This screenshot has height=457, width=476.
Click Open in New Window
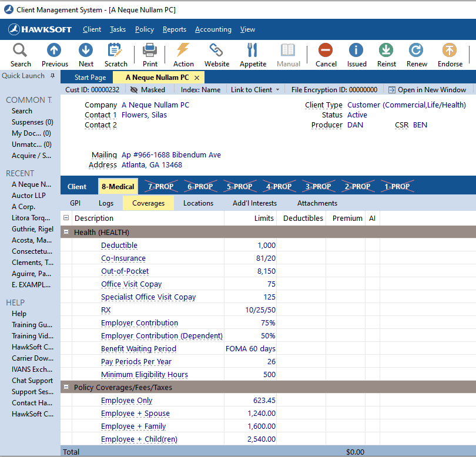coord(427,90)
